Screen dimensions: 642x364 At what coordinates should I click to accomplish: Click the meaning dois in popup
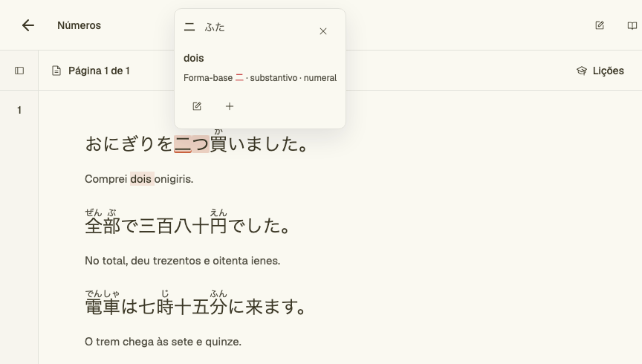click(194, 58)
